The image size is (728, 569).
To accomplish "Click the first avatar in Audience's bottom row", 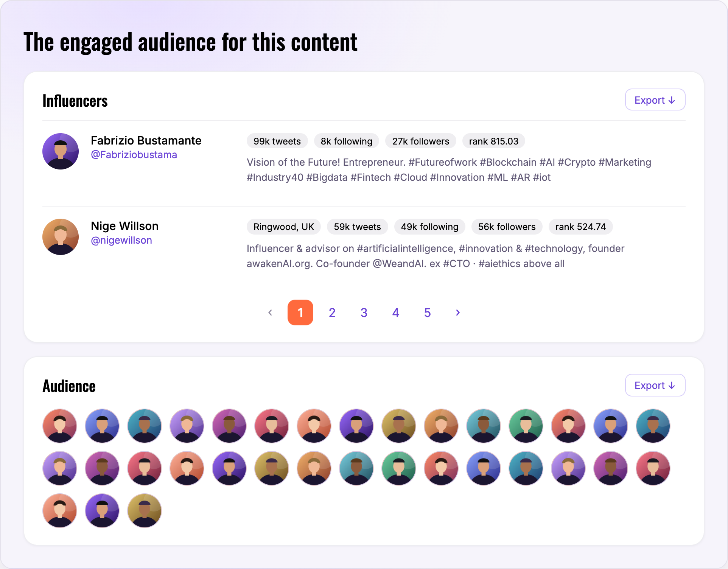I will pos(60,511).
